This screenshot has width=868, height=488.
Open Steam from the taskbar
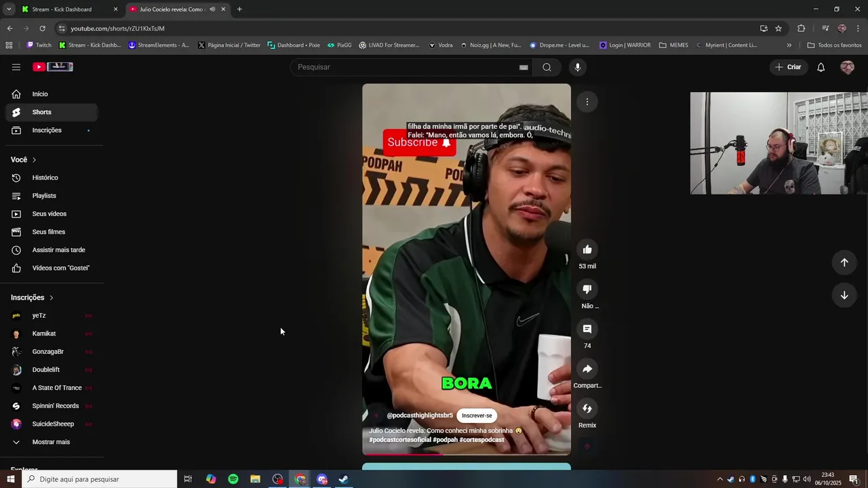coord(344,479)
